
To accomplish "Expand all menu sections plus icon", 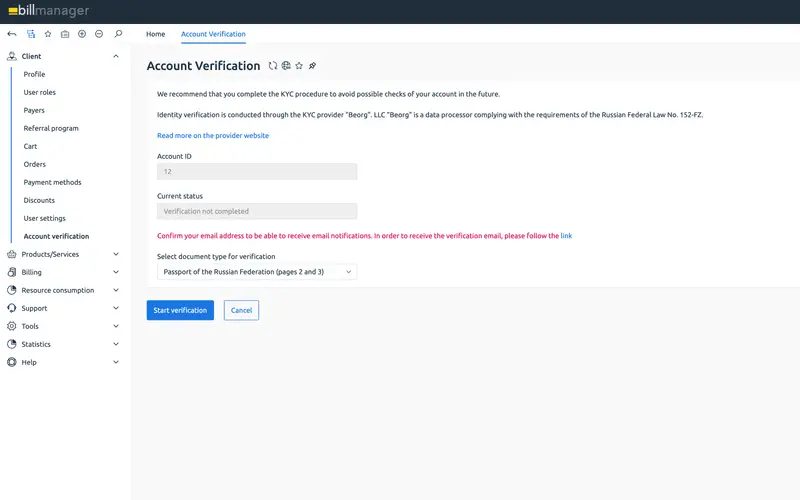I will tap(82, 34).
